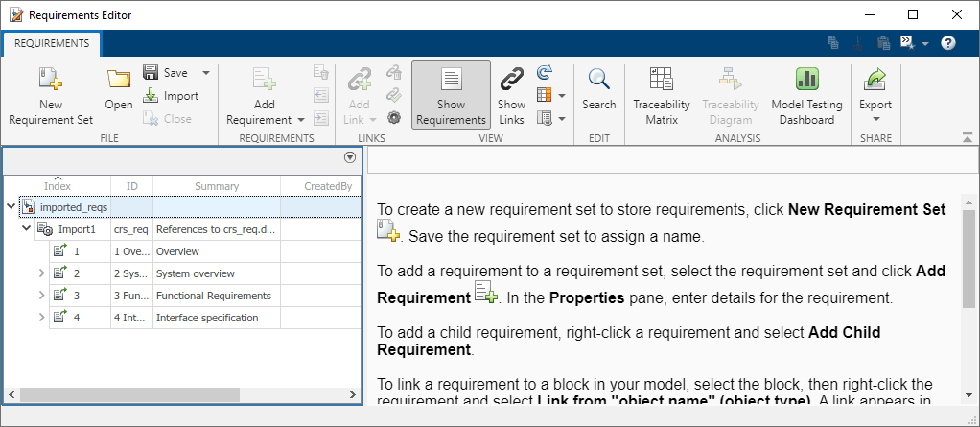Click the refresh view icon
This screenshot has height=427, width=980.
click(545, 72)
